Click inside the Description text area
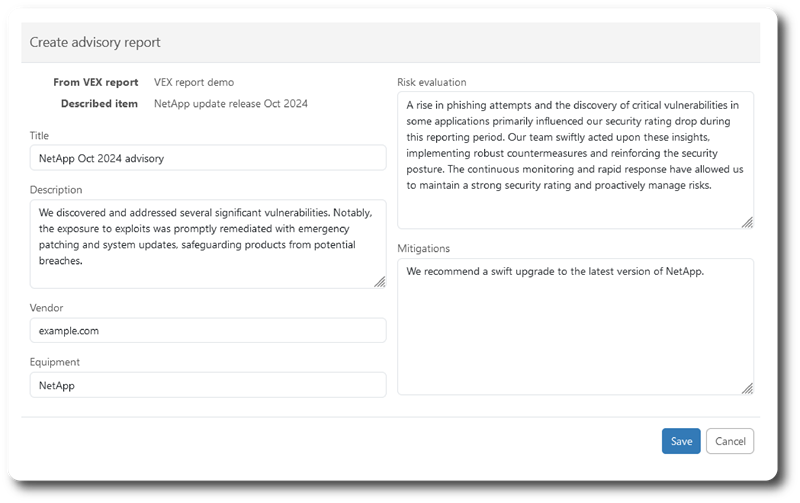 [208, 244]
